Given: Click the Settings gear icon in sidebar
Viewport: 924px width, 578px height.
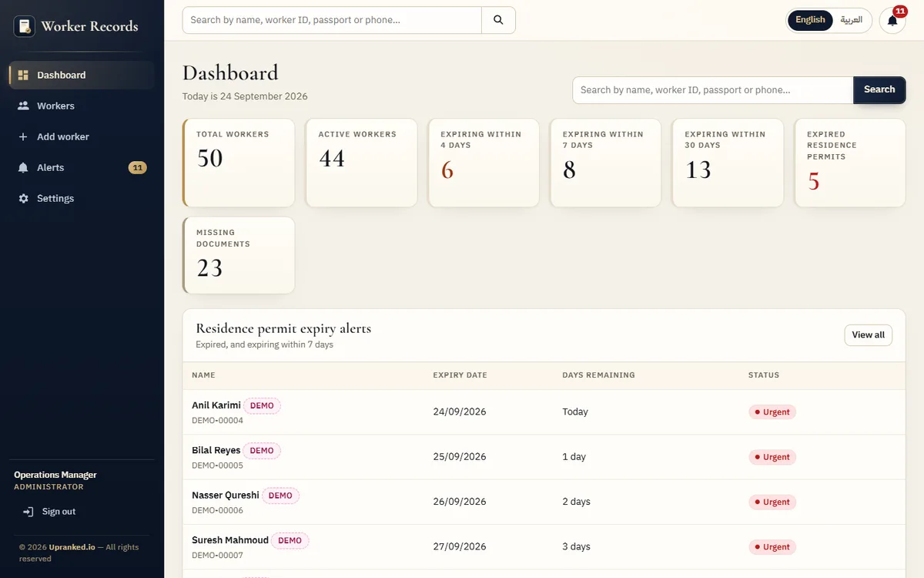Looking at the screenshot, I should 23,198.
